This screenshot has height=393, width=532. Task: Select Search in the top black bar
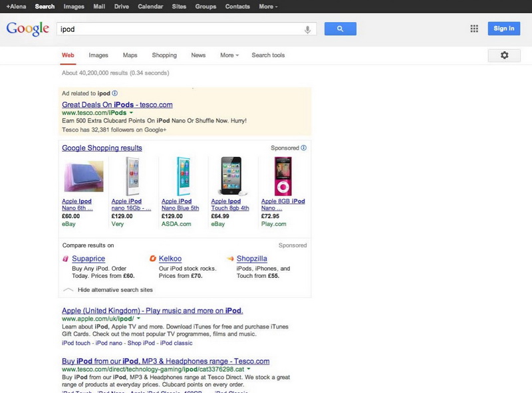(x=45, y=7)
